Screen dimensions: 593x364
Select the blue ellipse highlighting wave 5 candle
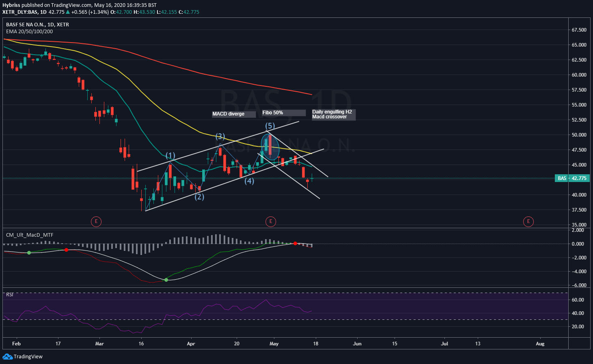[x=270, y=147]
